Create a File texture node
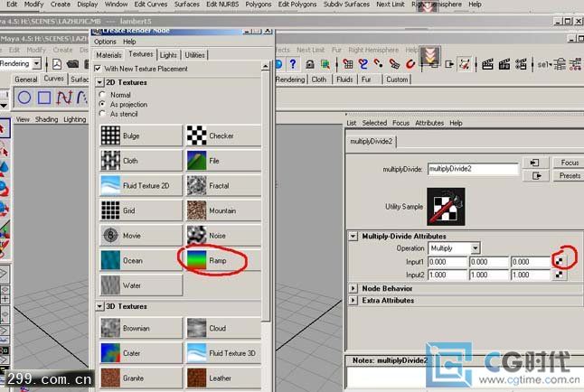The image size is (584, 392). coord(223,161)
